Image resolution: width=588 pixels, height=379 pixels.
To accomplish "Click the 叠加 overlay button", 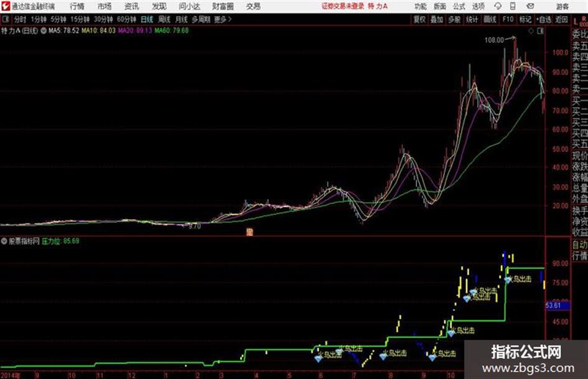I will click(x=437, y=19).
